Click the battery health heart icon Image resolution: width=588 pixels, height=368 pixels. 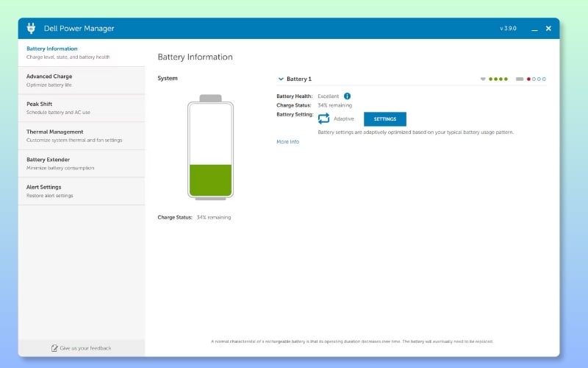[x=483, y=79]
